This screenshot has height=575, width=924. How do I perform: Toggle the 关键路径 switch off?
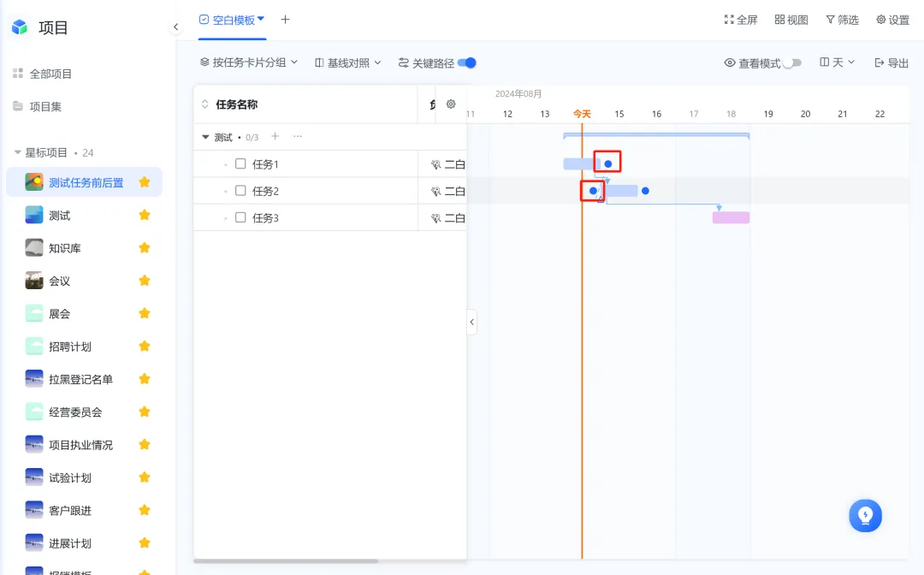click(x=467, y=62)
